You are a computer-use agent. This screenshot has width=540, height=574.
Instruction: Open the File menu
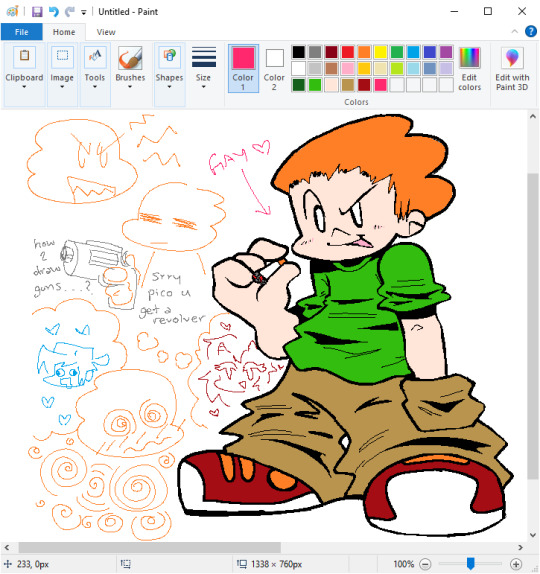tap(22, 32)
